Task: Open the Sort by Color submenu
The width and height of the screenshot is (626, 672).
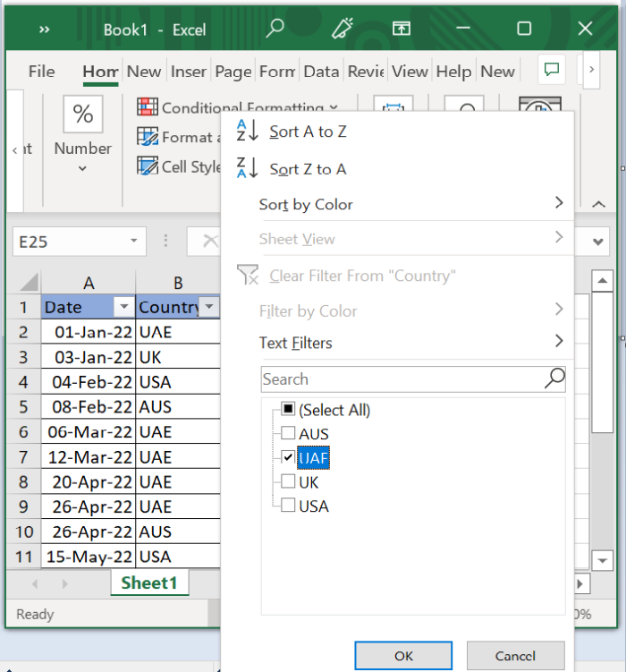Action: pos(559,204)
